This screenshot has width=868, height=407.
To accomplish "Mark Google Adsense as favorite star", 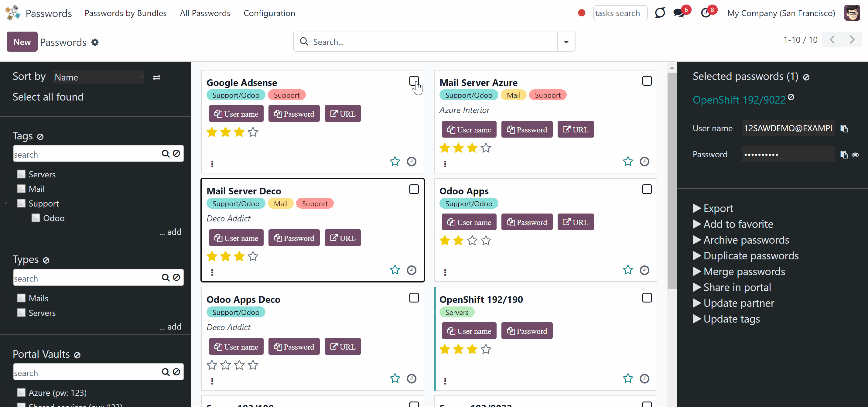I will [x=395, y=161].
